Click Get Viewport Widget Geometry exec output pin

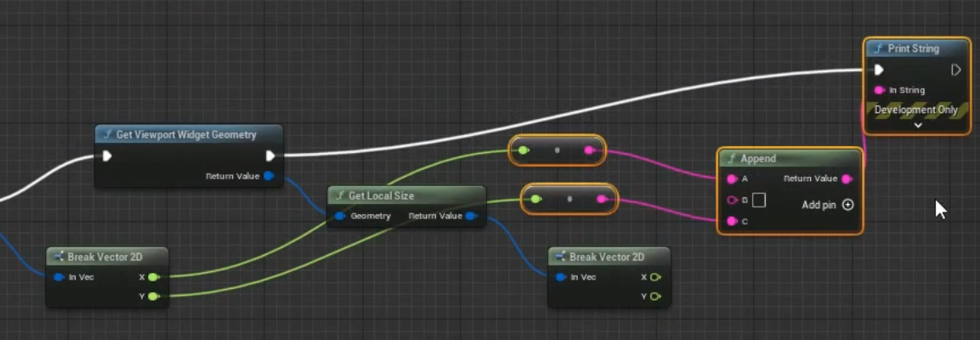point(270,156)
